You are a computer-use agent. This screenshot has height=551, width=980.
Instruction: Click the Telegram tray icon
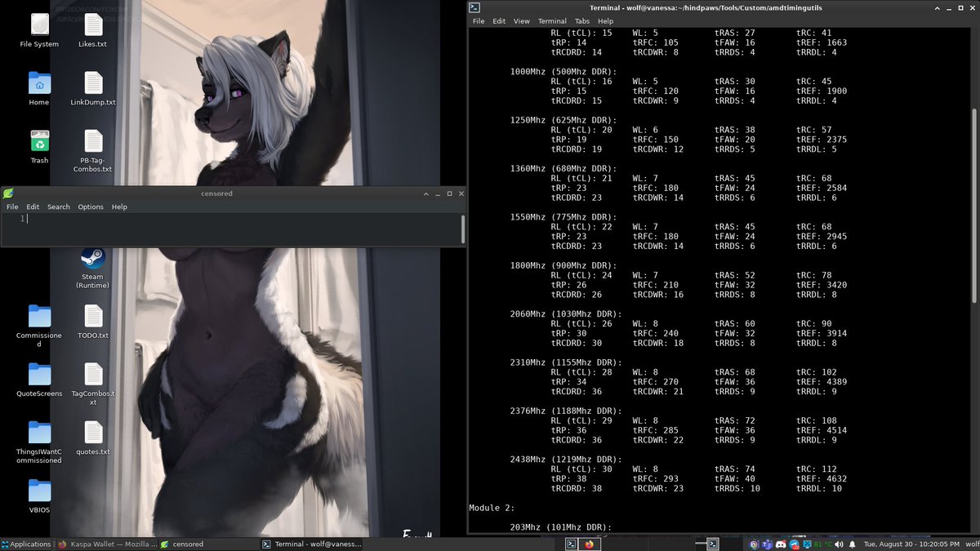pos(794,544)
